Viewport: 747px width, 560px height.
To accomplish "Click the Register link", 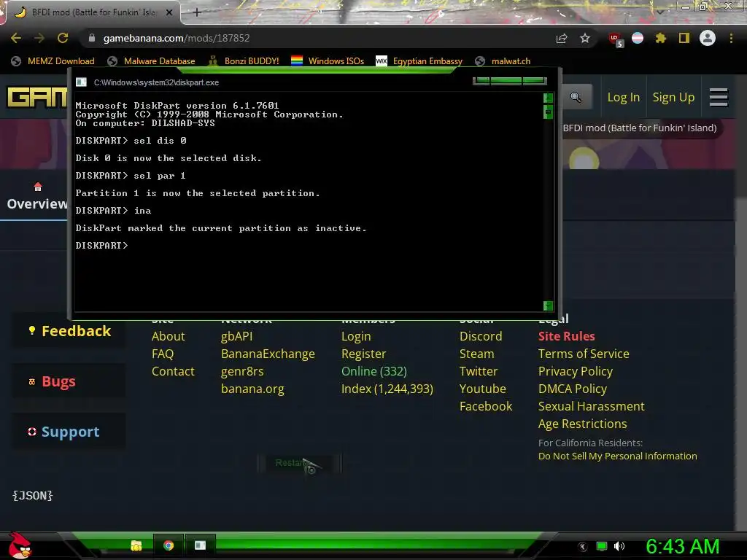I will [x=363, y=354].
